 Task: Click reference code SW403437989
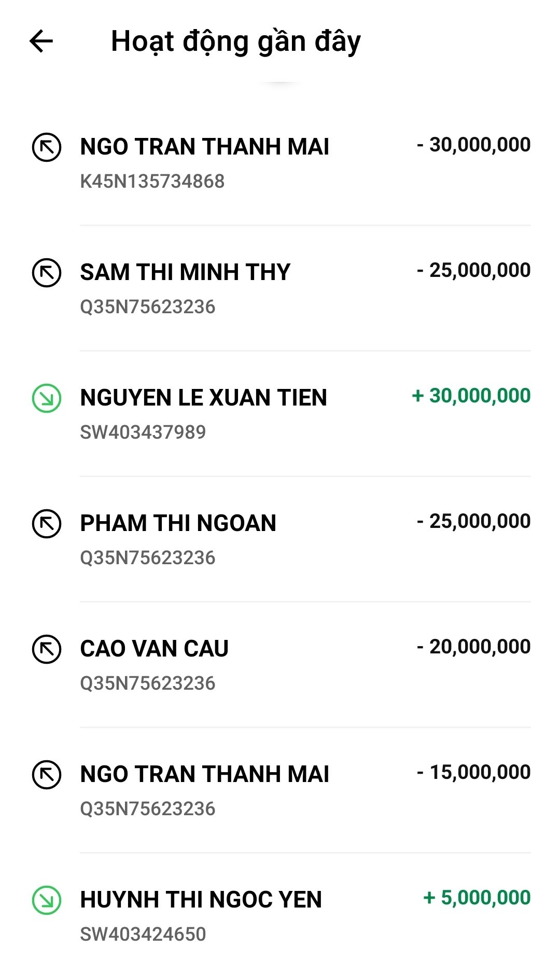point(143,432)
